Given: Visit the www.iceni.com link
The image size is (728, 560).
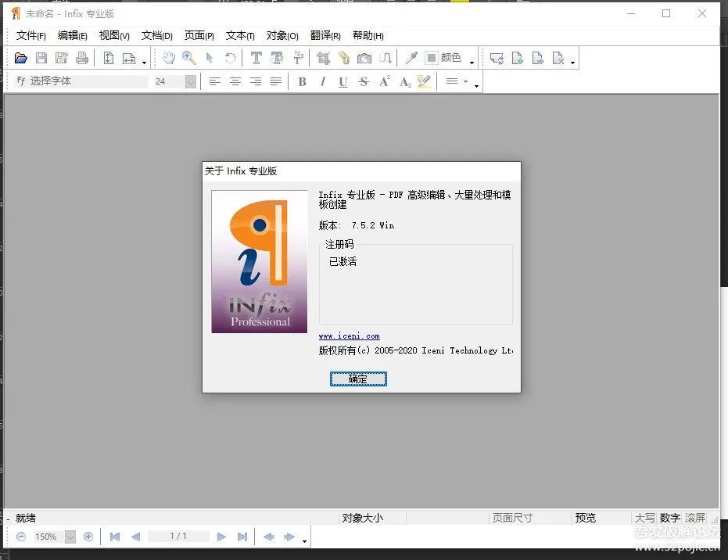Looking at the screenshot, I should coord(349,336).
